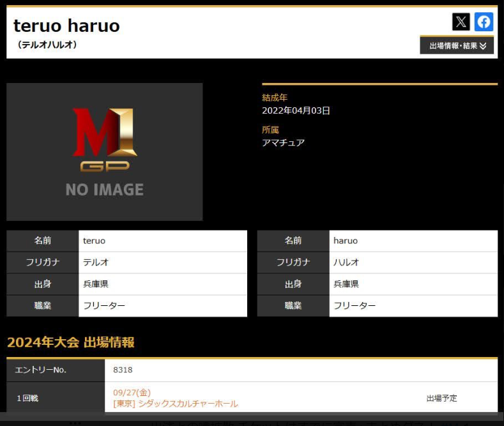Screen dimensions: 504x426
Task: Select the 'teruo haruo' page title
Action: (x=66, y=26)
